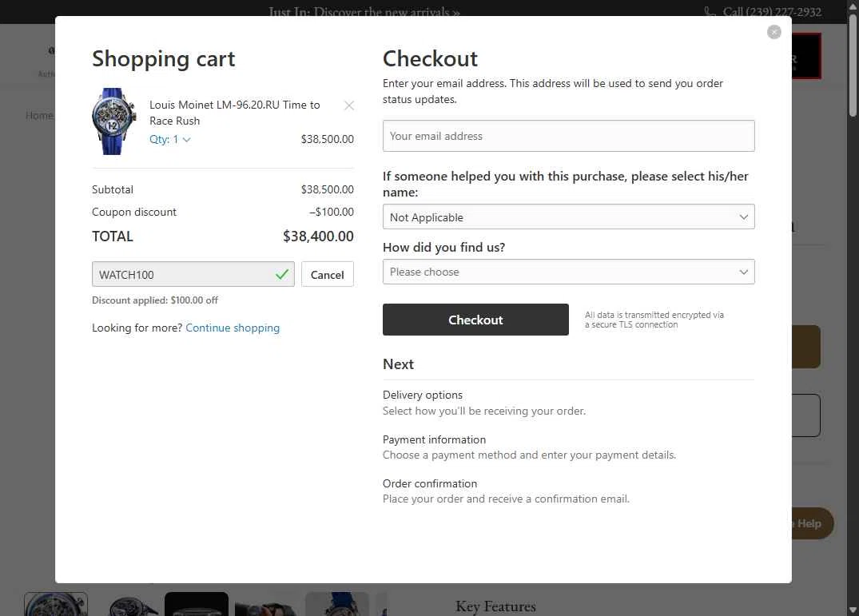Click the scrollbar down arrow

pyautogui.click(x=853, y=610)
